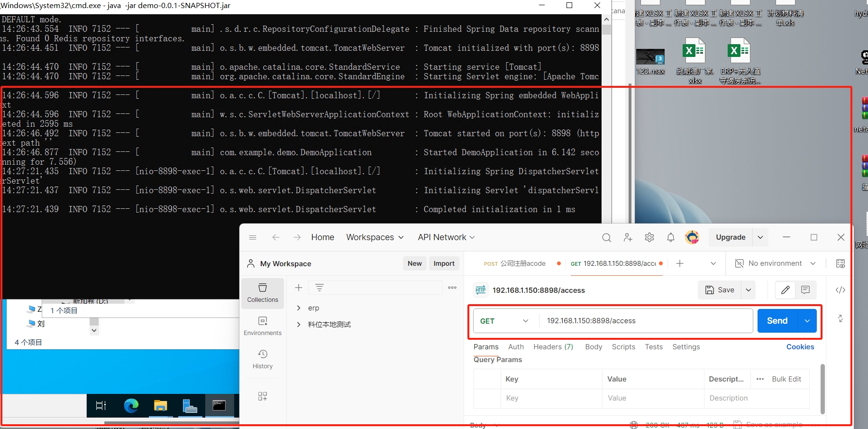
Task: Open the Tests tab
Action: 654,347
